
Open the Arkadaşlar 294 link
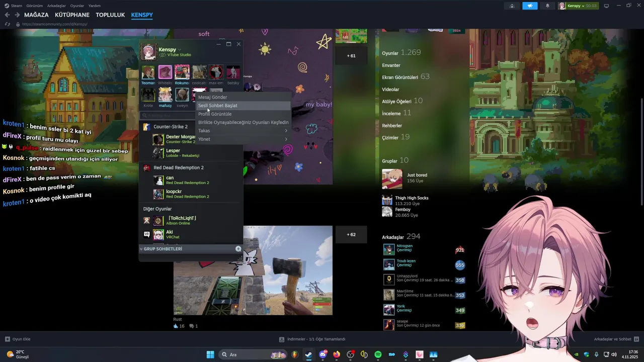click(x=401, y=237)
